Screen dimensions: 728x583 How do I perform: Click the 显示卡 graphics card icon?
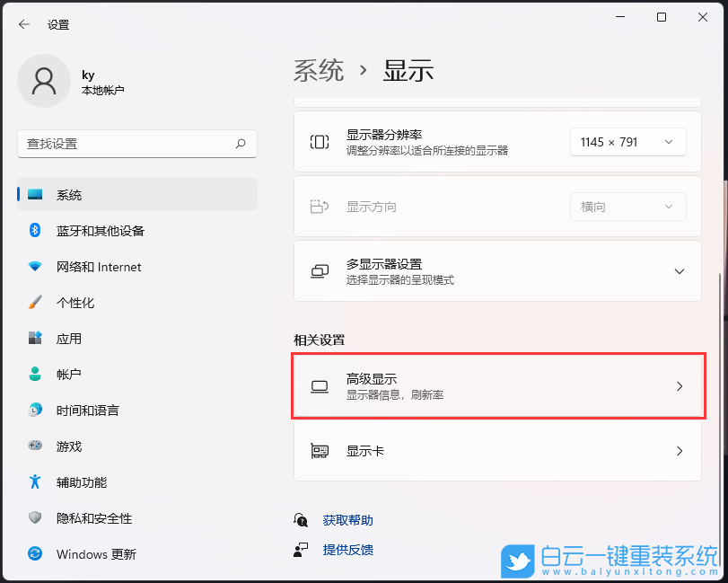pyautogui.click(x=318, y=451)
